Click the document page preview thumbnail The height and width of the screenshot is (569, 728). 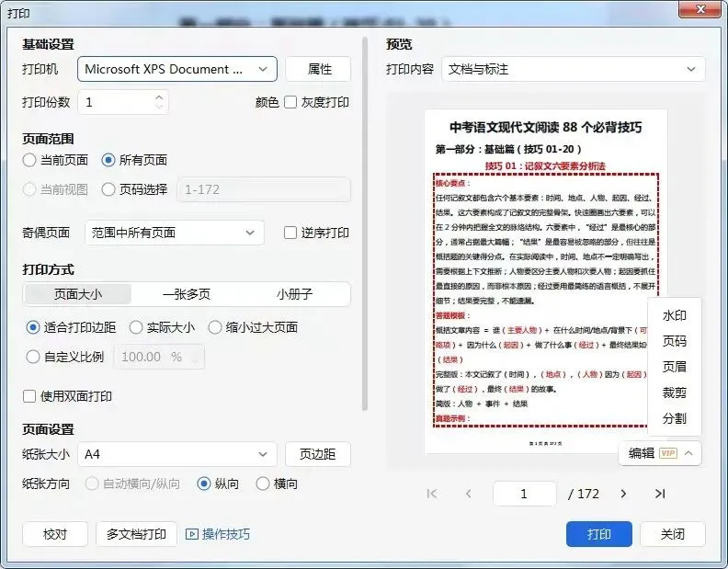tap(545, 281)
